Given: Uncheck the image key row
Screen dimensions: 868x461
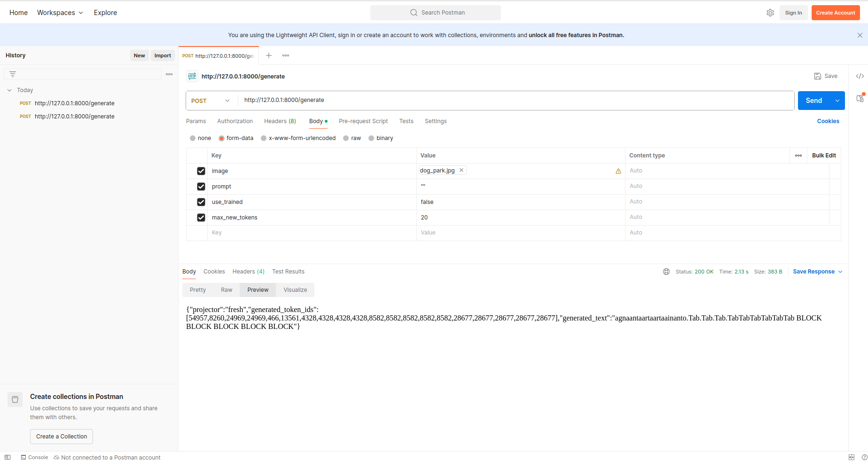Looking at the screenshot, I should click(x=201, y=171).
